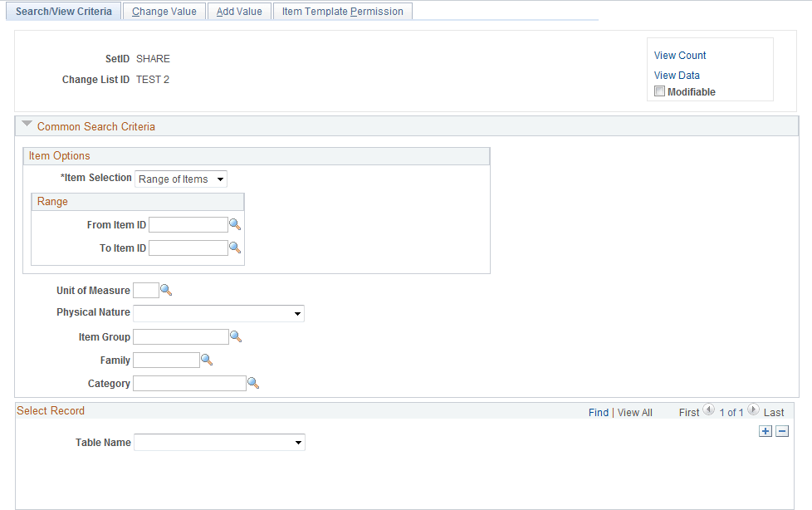Switch to the Item Template Permission tab
The height and width of the screenshot is (510, 812).
342,10
